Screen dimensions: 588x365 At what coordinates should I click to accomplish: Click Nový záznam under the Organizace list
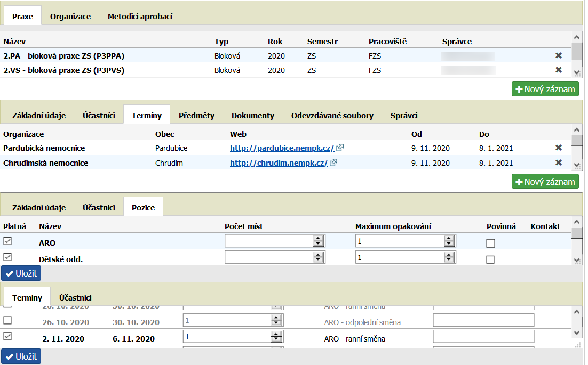[x=545, y=182]
